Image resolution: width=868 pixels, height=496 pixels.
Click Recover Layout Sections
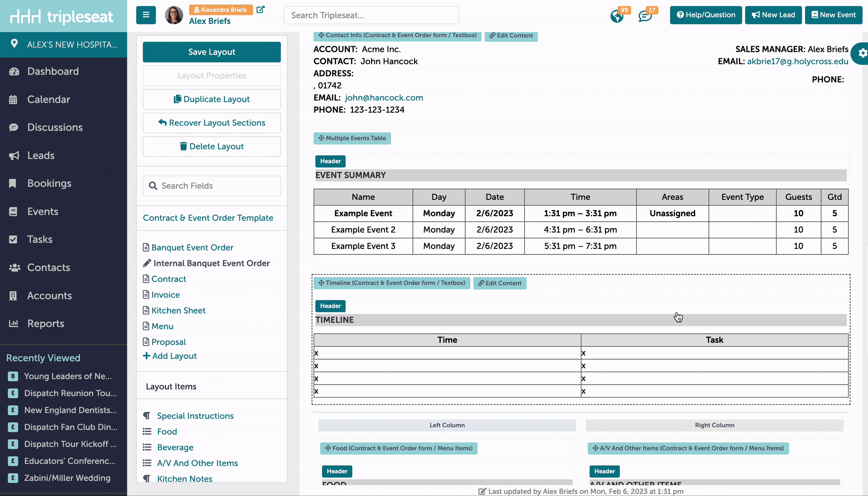click(x=212, y=123)
